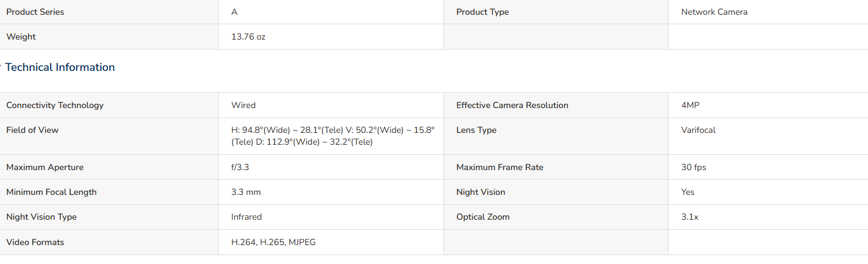Click the Effective Camera Resolution label
868x264 pixels.
[x=512, y=105]
